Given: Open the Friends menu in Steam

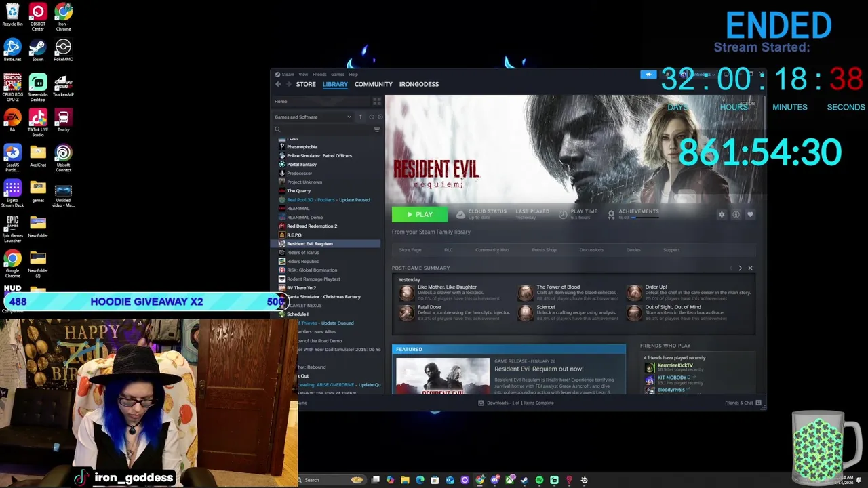Looking at the screenshot, I should coord(319,75).
